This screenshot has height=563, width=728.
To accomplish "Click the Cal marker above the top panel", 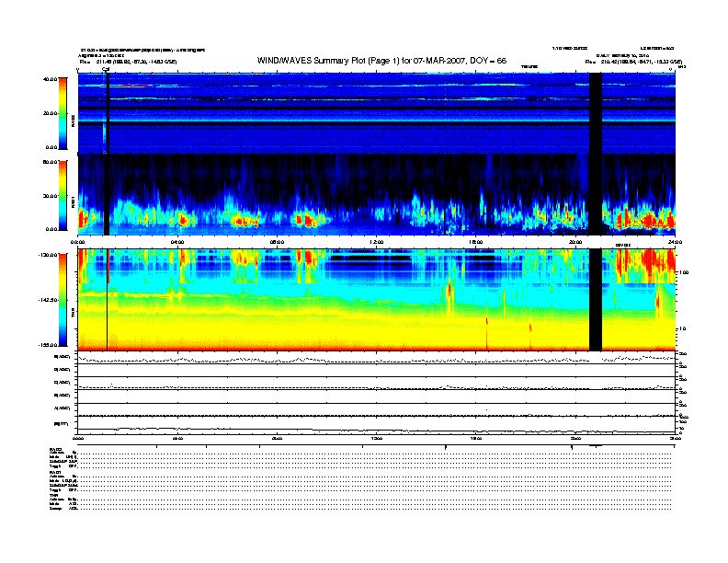I will (106, 69).
